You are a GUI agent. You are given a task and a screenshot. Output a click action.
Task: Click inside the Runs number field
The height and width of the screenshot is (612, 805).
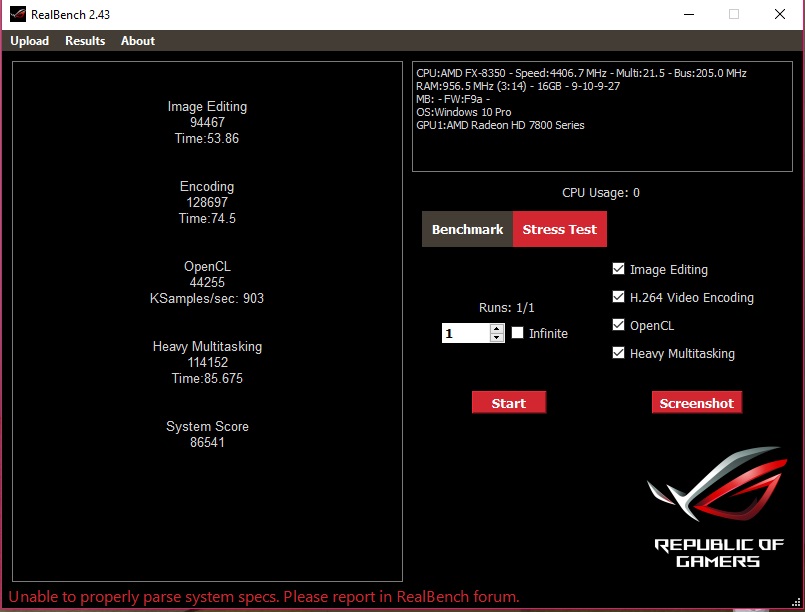point(465,333)
